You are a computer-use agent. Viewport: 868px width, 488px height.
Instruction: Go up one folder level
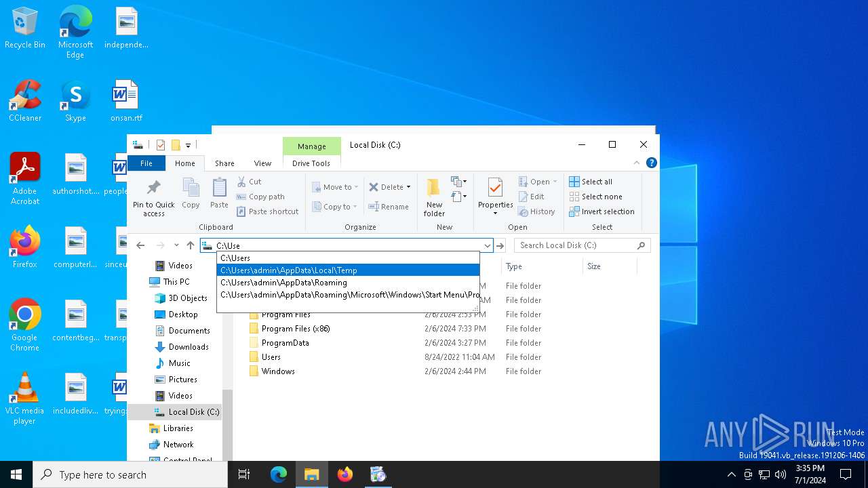[191, 245]
